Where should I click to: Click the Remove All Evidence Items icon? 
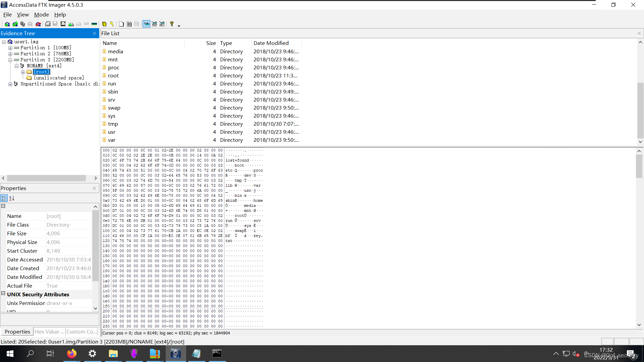pyautogui.click(x=38, y=24)
